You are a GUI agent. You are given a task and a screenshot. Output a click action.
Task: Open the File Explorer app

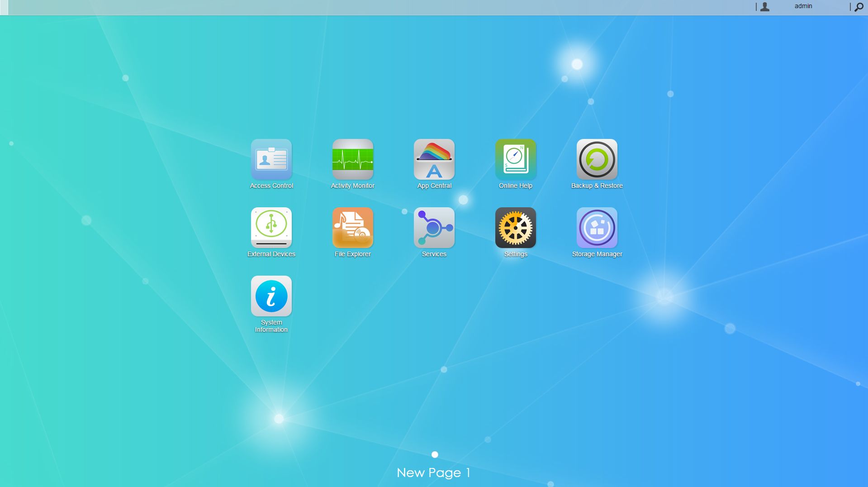tap(352, 228)
